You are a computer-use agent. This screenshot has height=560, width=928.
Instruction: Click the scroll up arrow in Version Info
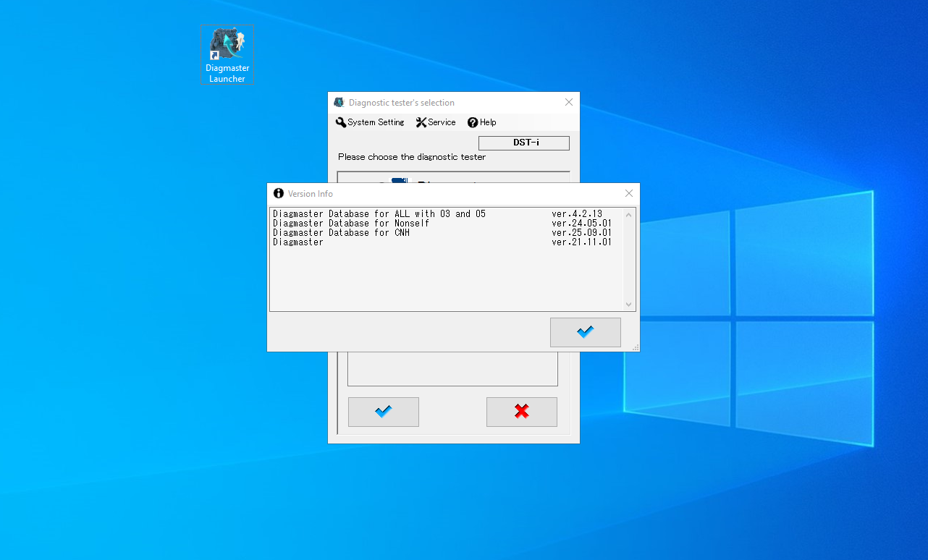(x=628, y=215)
